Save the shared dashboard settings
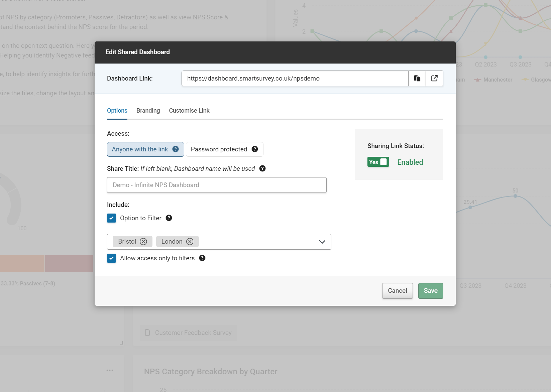Image resolution: width=551 pixels, height=392 pixels. point(430,291)
